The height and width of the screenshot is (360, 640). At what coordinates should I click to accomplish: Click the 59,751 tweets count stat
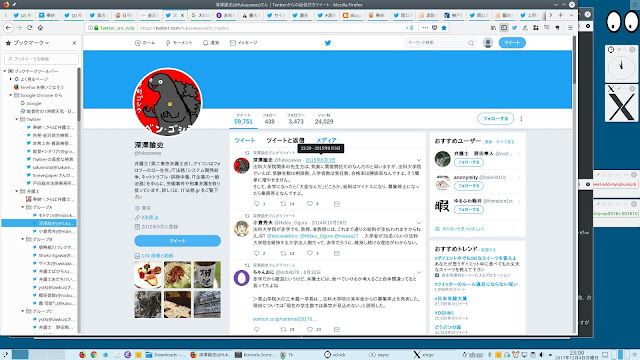[x=243, y=119]
